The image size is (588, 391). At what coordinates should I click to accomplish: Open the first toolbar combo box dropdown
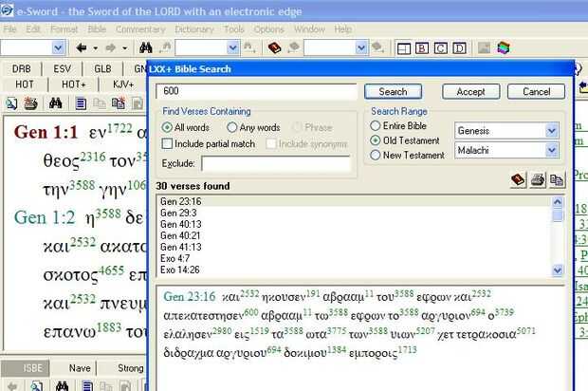58,48
